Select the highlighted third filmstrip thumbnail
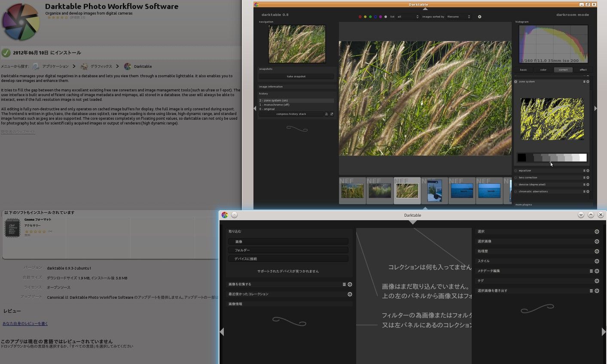 (407, 191)
